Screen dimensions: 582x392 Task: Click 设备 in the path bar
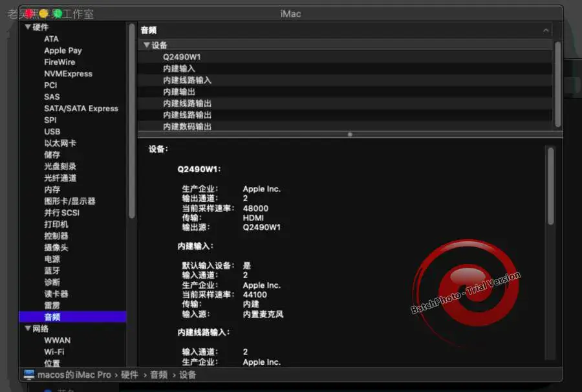(188, 375)
